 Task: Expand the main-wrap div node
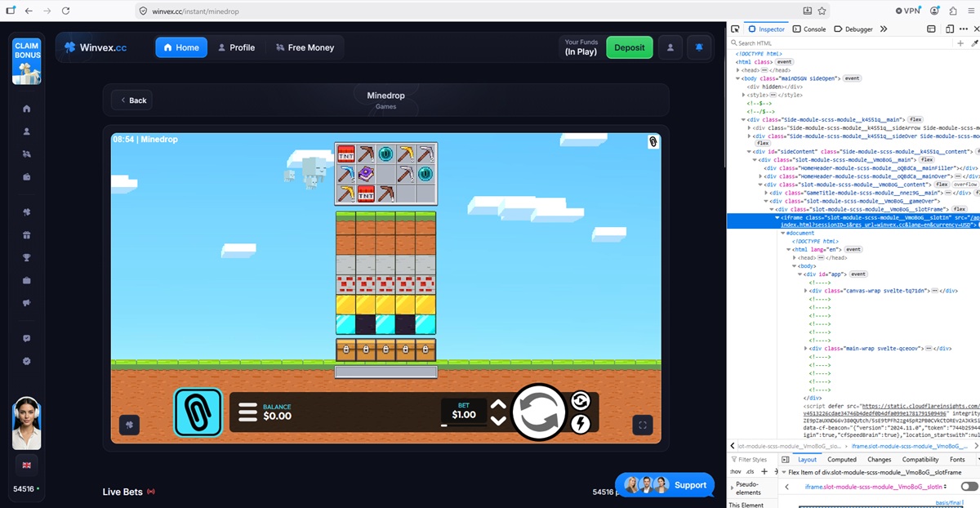pyautogui.click(x=807, y=348)
